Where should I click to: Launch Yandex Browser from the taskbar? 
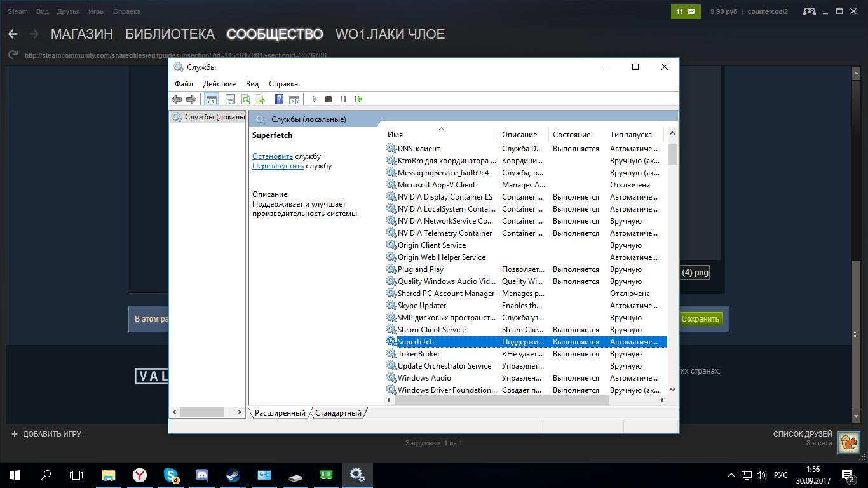[140, 475]
